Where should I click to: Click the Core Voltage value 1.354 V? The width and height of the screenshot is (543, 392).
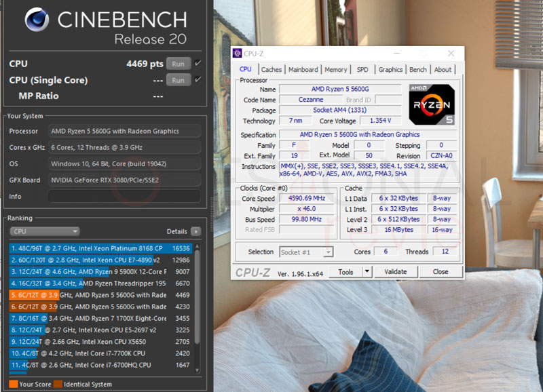click(x=380, y=121)
